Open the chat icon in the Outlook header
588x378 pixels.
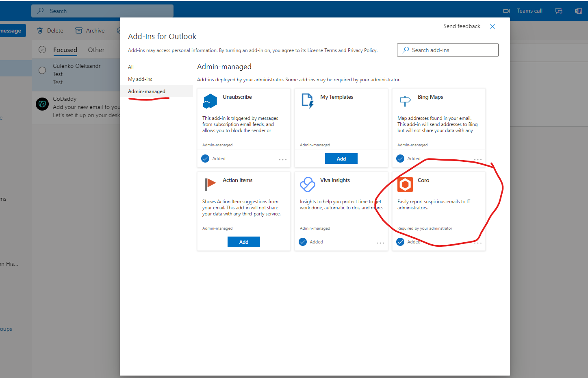pyautogui.click(x=559, y=11)
